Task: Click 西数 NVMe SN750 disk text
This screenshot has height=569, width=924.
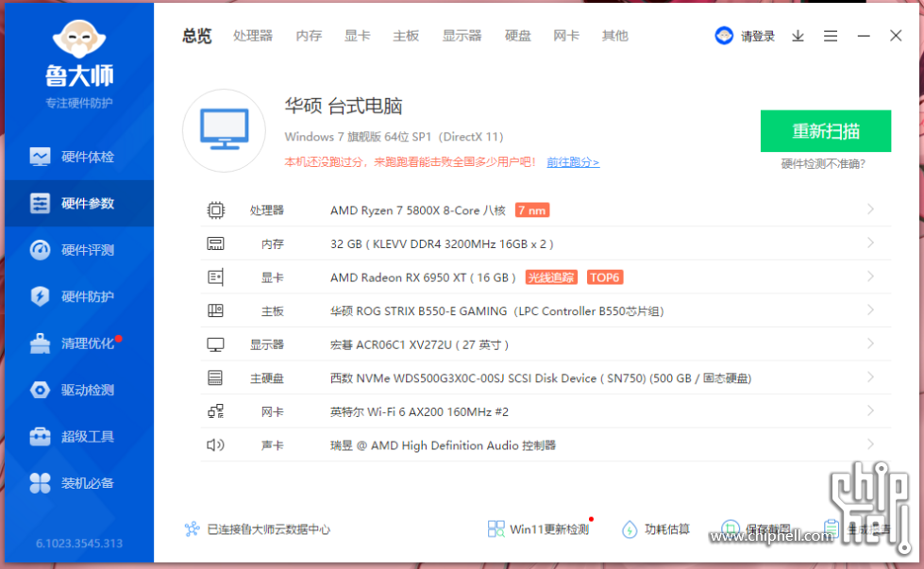Action: click(541, 378)
